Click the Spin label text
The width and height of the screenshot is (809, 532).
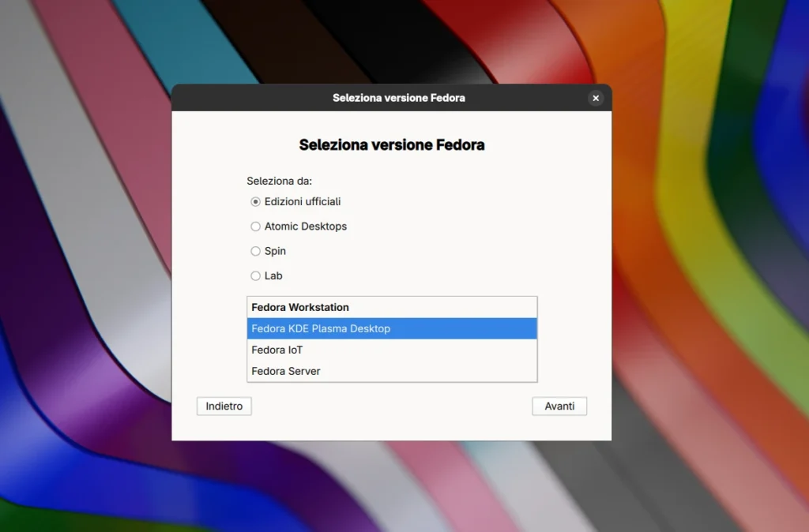pyautogui.click(x=276, y=251)
